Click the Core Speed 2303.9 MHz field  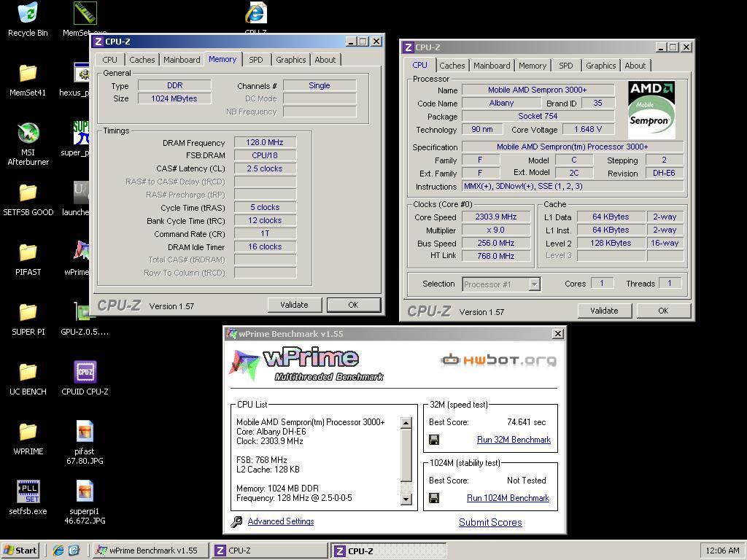[496, 217]
